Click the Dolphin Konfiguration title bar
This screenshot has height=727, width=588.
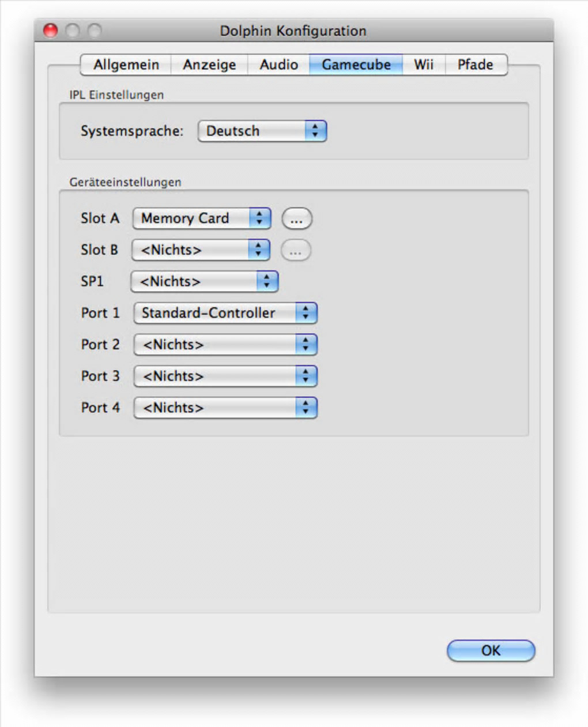click(x=293, y=31)
